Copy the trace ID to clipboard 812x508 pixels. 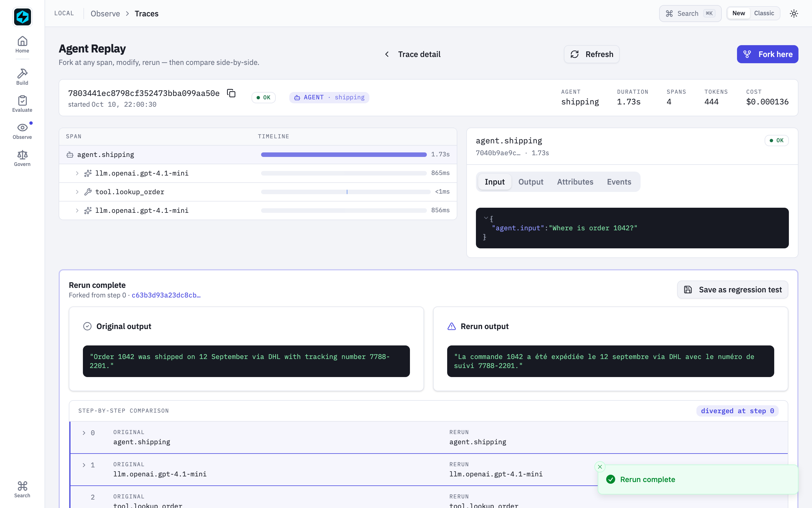pyautogui.click(x=231, y=93)
